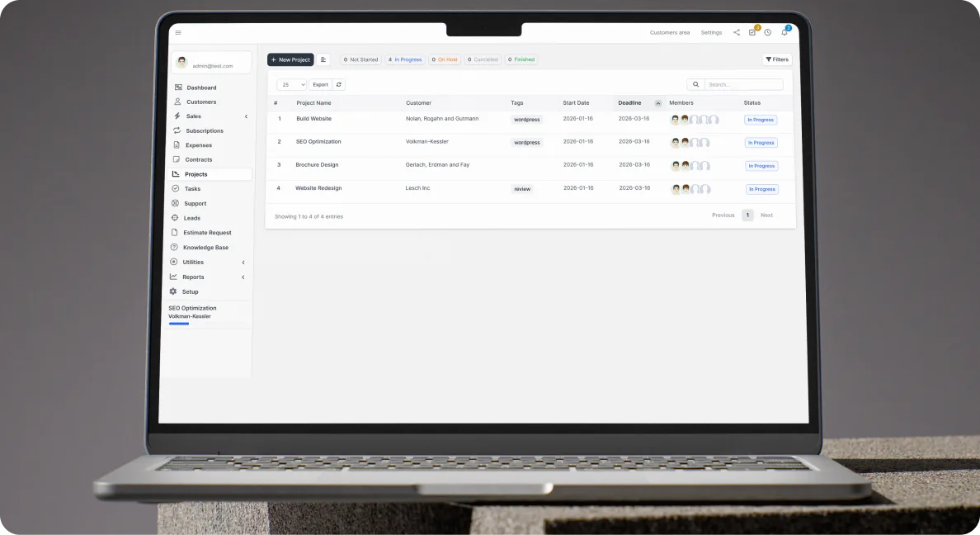
Task: Export the projects table
Action: pos(320,84)
